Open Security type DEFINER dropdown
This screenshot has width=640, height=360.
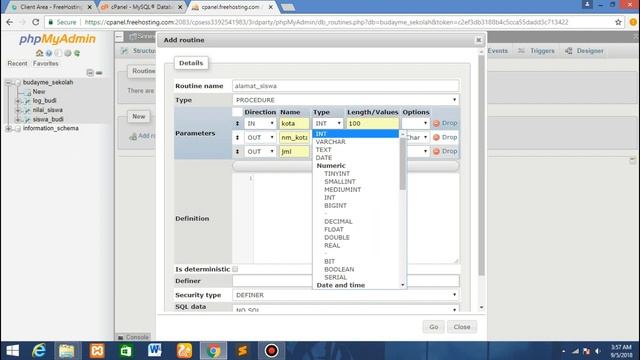(x=346, y=295)
